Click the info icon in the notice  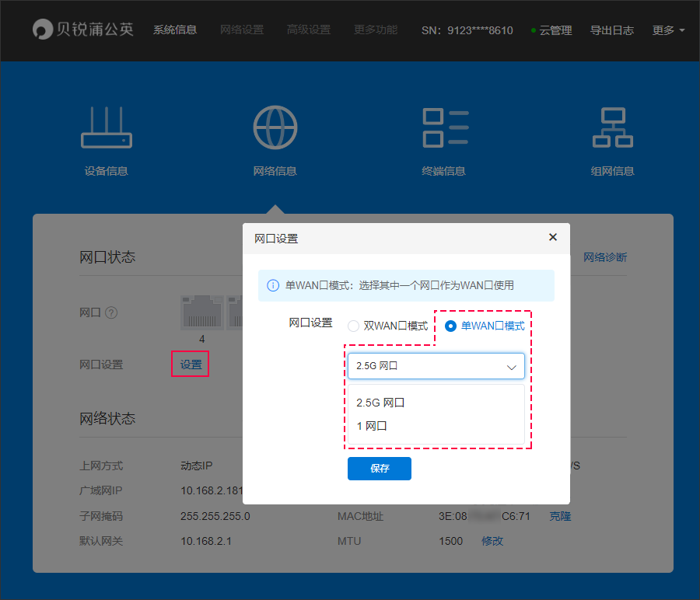click(273, 285)
